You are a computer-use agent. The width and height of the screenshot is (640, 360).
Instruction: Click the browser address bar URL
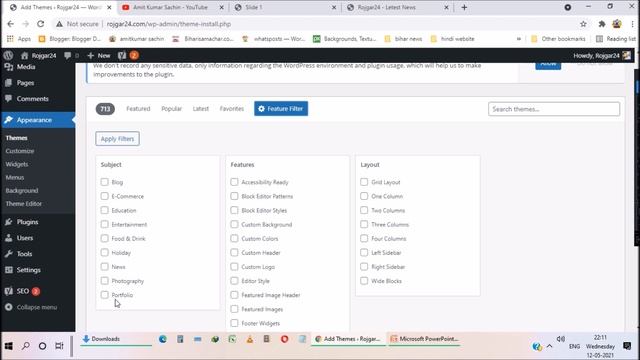[169, 24]
